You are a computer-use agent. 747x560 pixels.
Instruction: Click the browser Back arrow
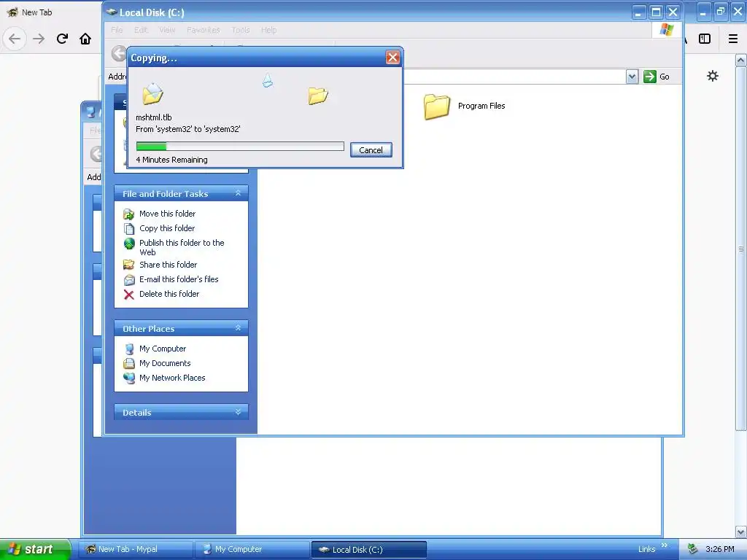coord(15,39)
